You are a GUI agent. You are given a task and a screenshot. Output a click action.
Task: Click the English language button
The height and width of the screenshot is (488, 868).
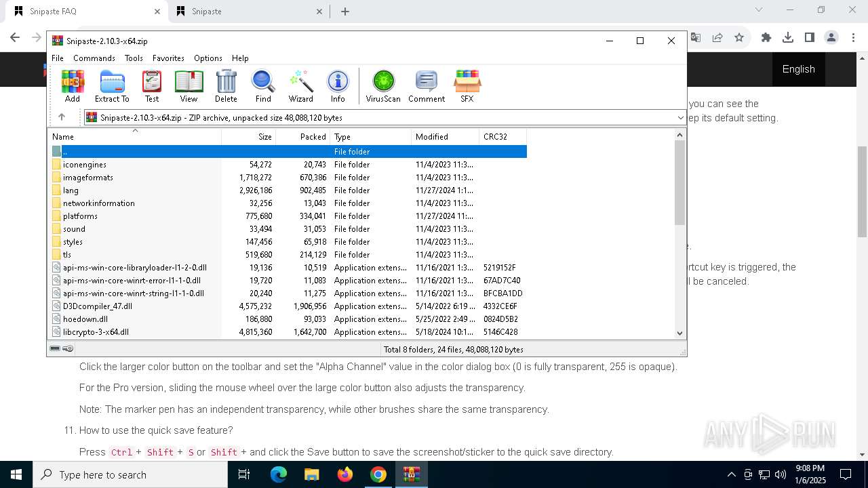[799, 69]
